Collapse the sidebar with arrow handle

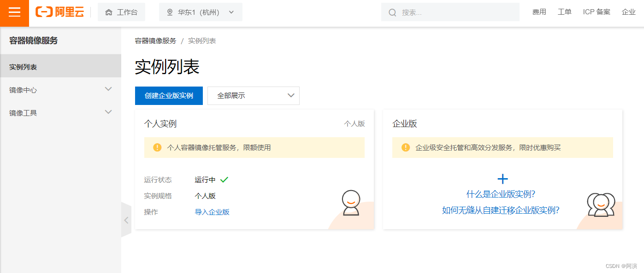click(x=126, y=220)
